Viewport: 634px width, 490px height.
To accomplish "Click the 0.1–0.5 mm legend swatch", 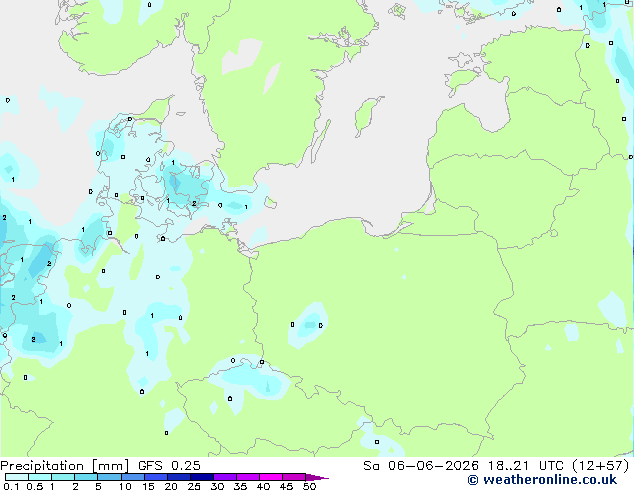I will [x=17, y=477].
